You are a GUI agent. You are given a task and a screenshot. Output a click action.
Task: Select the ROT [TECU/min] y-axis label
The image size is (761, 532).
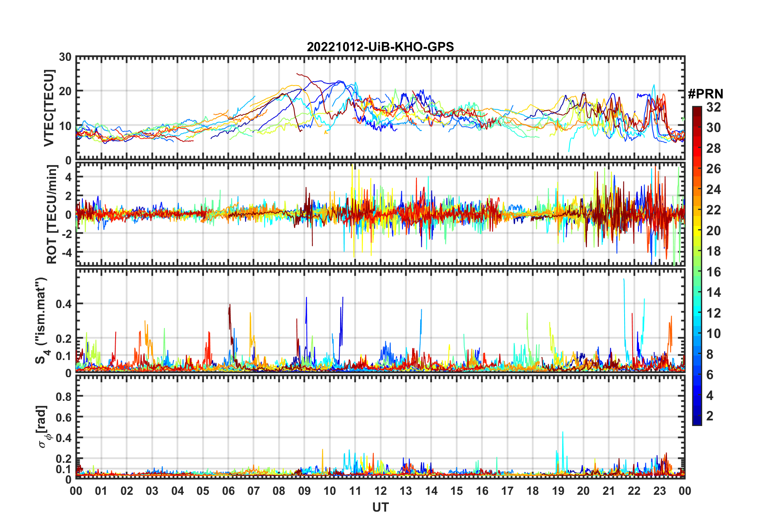[52, 214]
